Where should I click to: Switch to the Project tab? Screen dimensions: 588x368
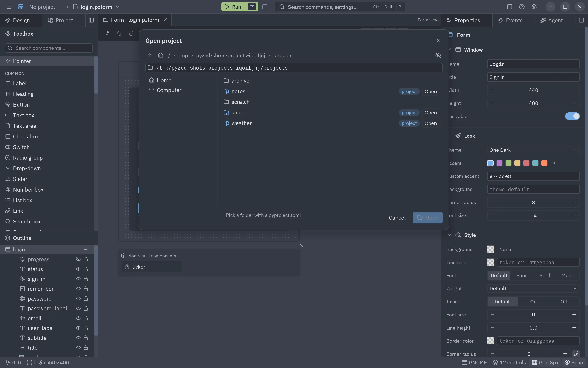tap(64, 20)
